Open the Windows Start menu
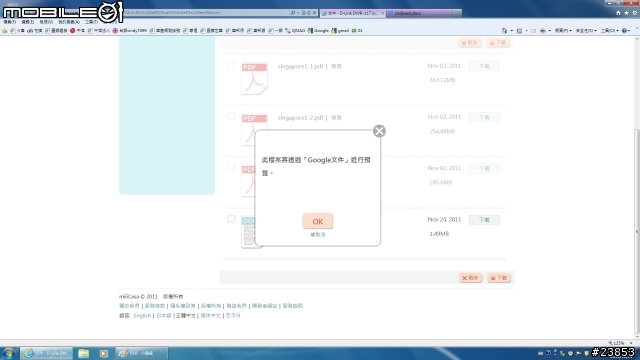 9,353
